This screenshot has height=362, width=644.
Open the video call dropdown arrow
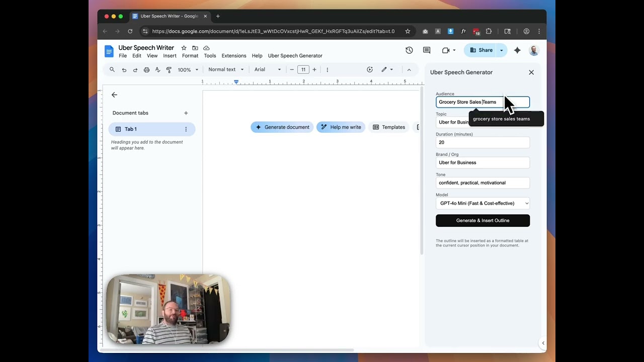(454, 50)
